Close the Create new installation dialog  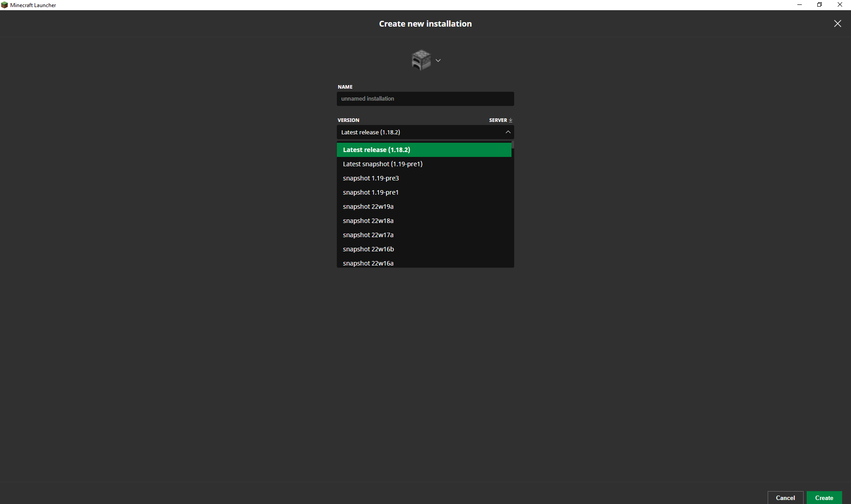tap(837, 23)
